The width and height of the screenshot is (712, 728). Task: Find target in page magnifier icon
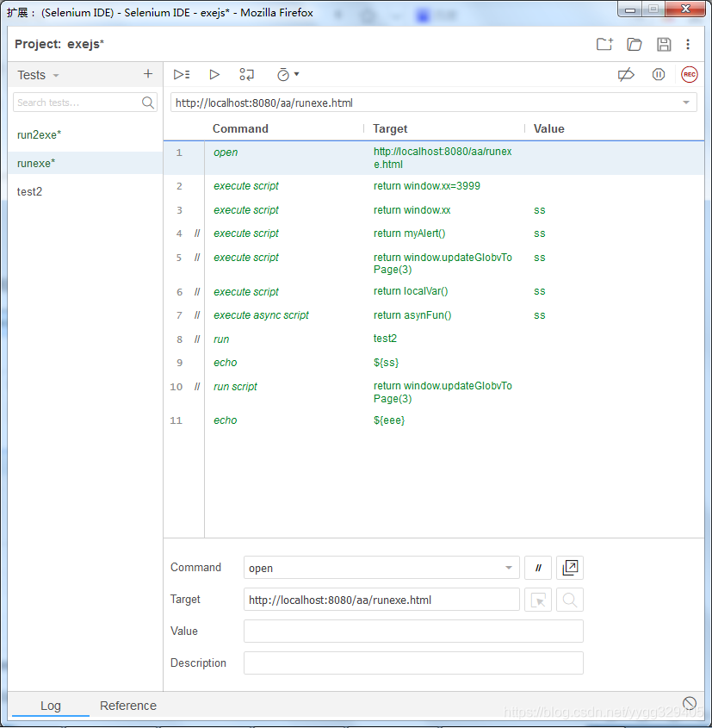tap(570, 600)
